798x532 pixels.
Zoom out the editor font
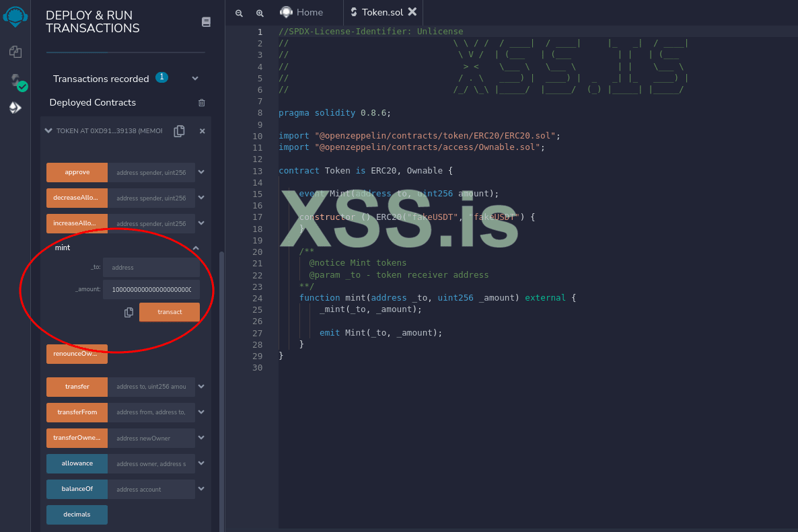(239, 13)
